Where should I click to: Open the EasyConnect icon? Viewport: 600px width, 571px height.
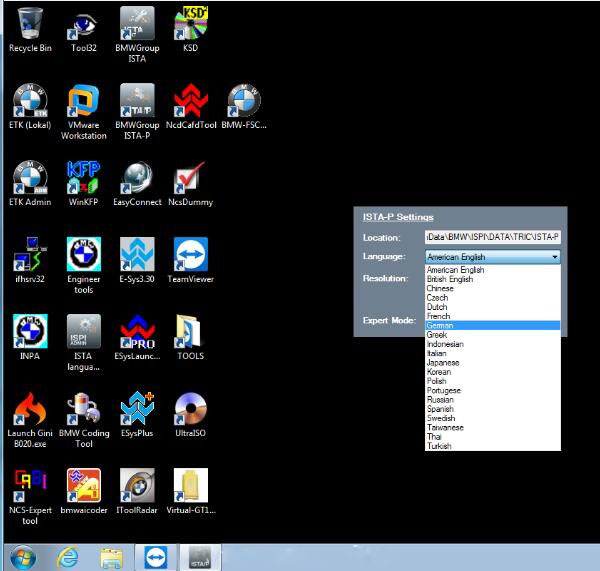pos(137,184)
